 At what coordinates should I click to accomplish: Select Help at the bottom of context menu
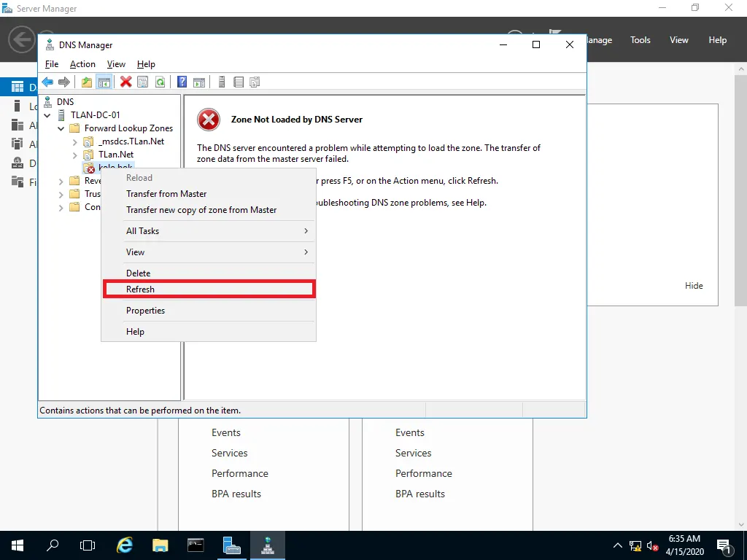coord(209,332)
